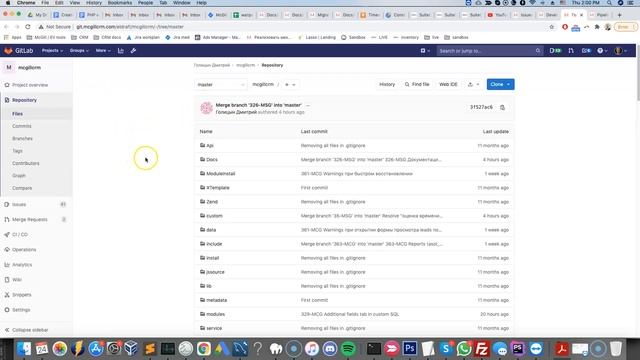This screenshot has height=360, width=640.
Task: Expand commit message ellipsis toggle
Action: coord(308,105)
